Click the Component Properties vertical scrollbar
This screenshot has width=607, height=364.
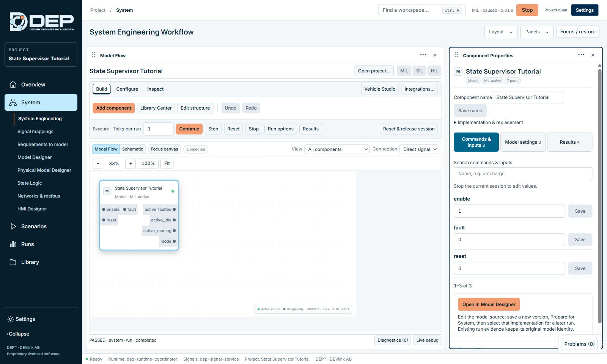pyautogui.click(x=600, y=195)
